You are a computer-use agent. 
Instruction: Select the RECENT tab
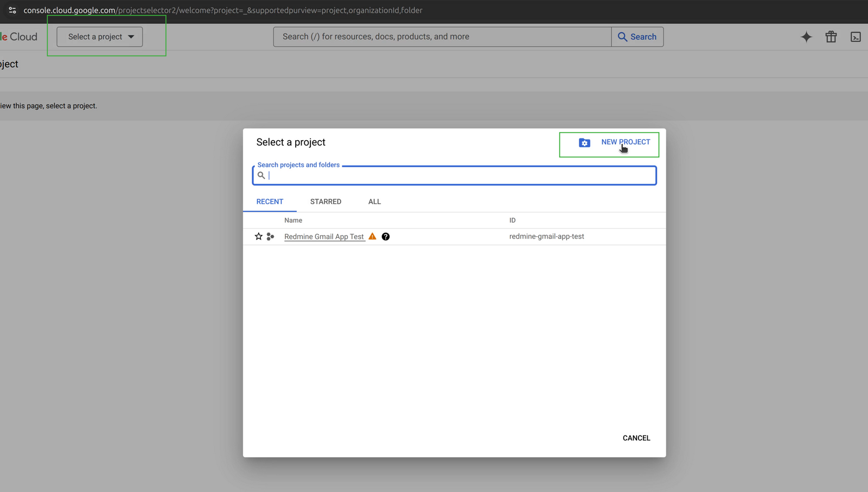tap(270, 201)
